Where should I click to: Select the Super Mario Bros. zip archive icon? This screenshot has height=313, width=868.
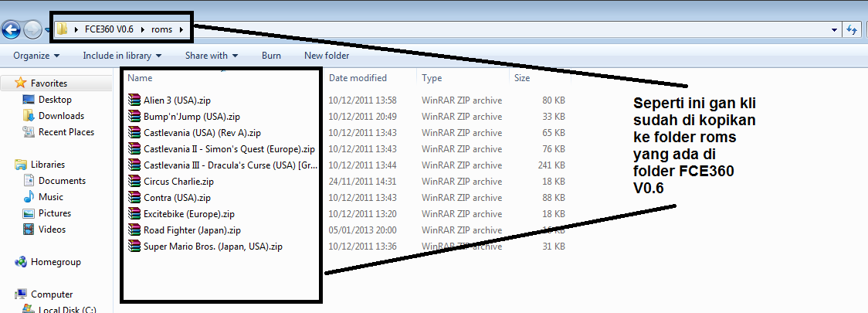point(134,246)
